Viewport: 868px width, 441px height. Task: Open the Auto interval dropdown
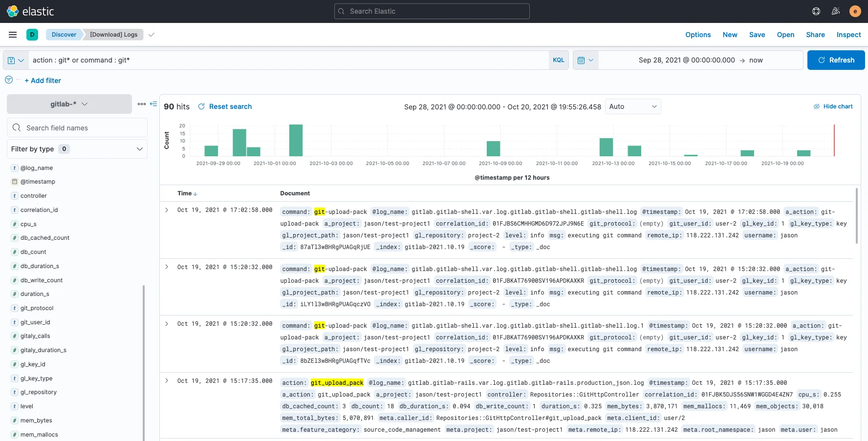632,106
